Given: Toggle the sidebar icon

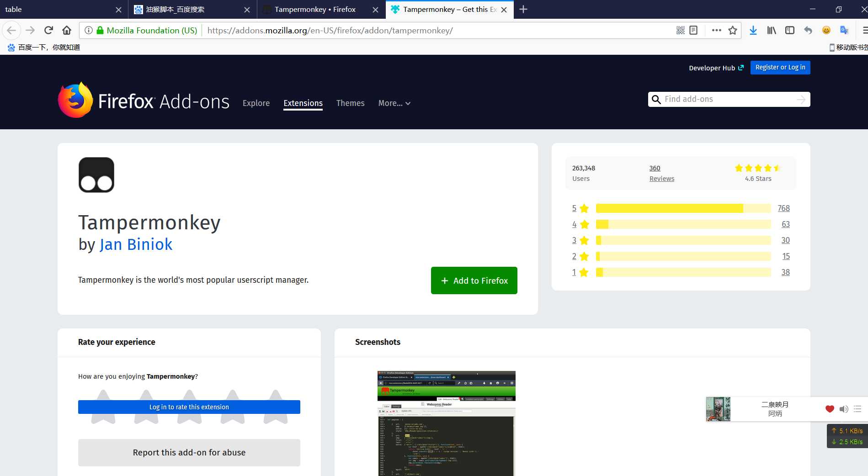Looking at the screenshot, I should (x=790, y=31).
